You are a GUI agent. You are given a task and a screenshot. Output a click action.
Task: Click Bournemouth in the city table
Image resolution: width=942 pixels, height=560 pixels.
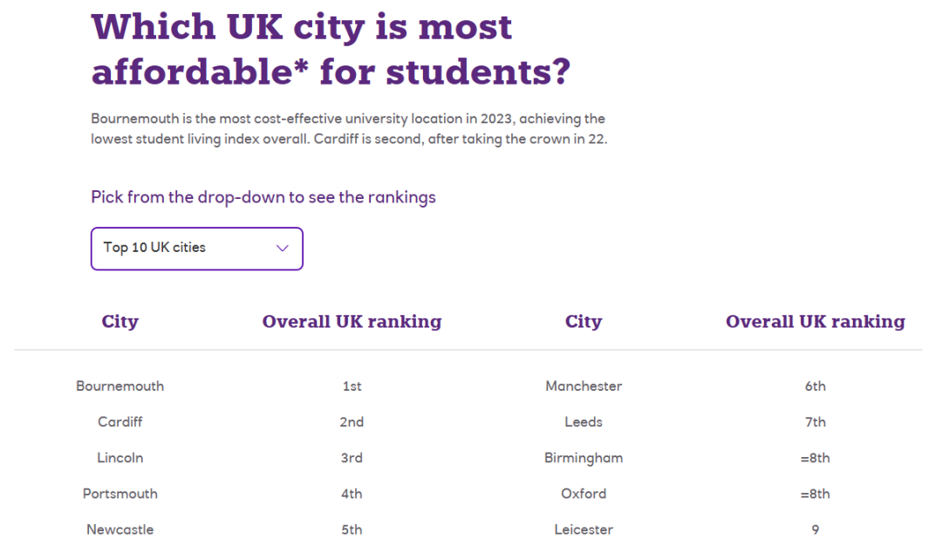120,386
